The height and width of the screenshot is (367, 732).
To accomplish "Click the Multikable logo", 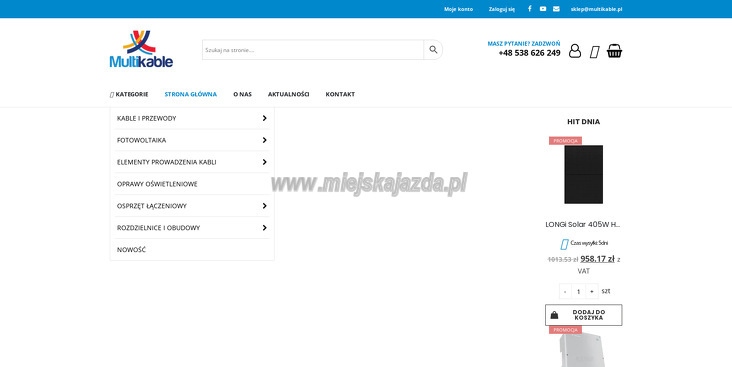I will click(x=141, y=49).
